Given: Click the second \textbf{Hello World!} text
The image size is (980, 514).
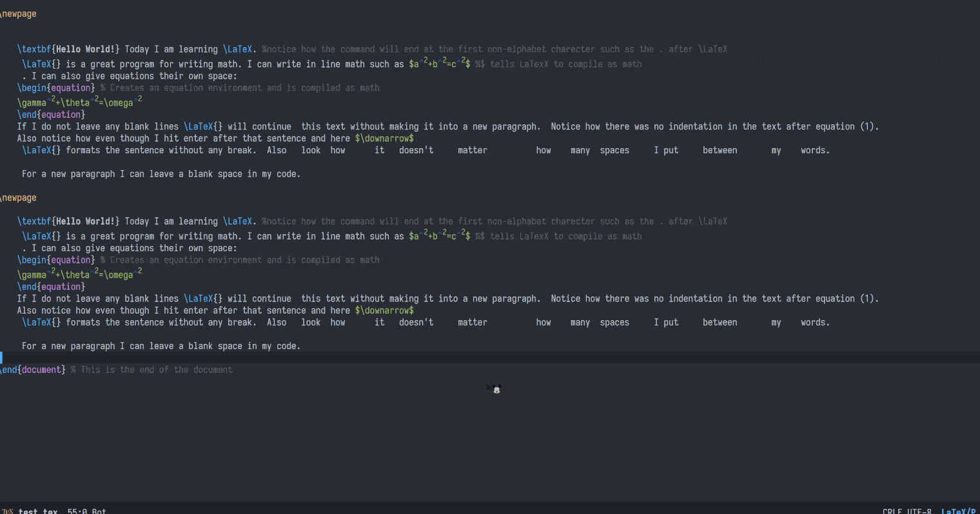Looking at the screenshot, I should tap(68, 221).
